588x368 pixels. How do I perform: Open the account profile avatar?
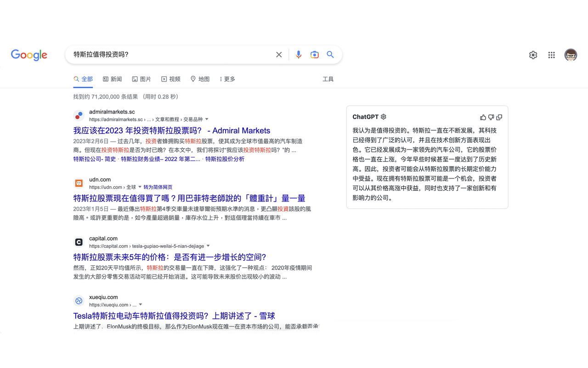(571, 55)
